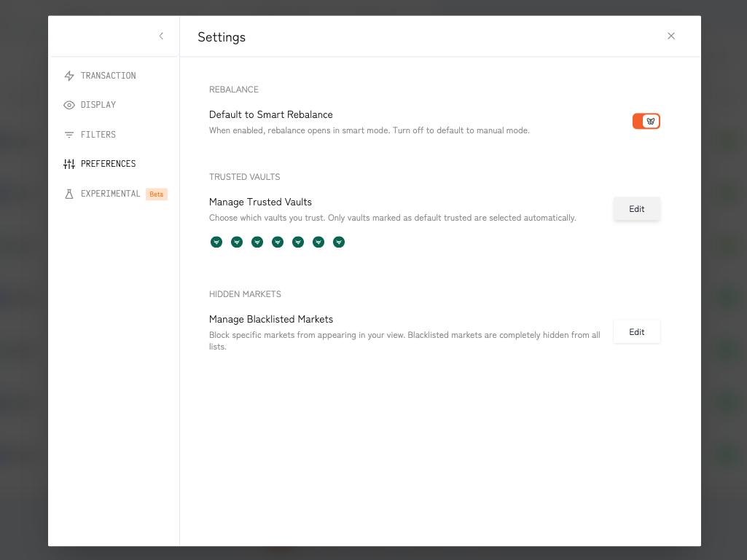Click the Beta badge beside Experimental

point(156,194)
